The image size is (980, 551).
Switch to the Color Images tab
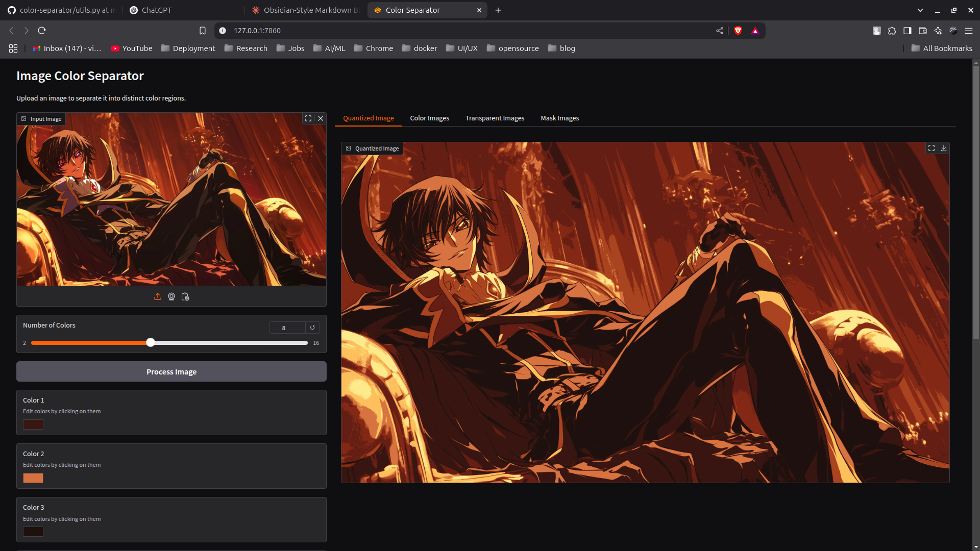click(x=429, y=118)
